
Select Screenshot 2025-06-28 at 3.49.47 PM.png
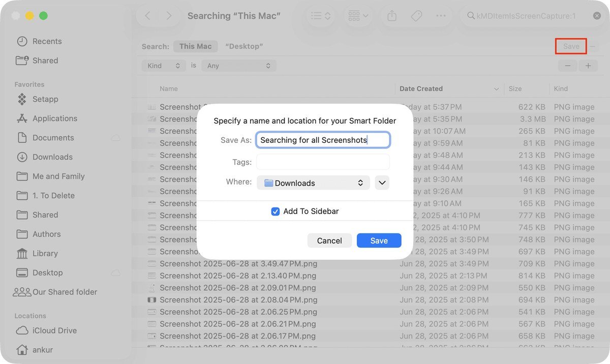(x=238, y=263)
